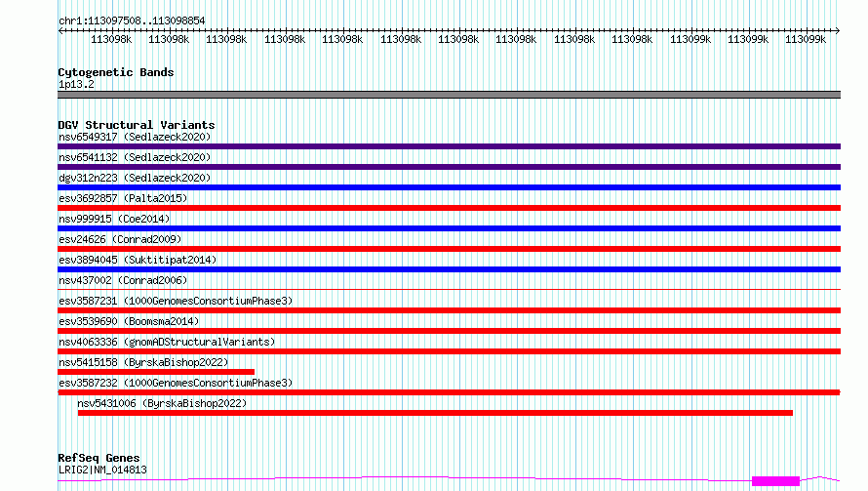
Task: Click the 1p13.2 cytogenetic band bar
Action: click(x=449, y=95)
